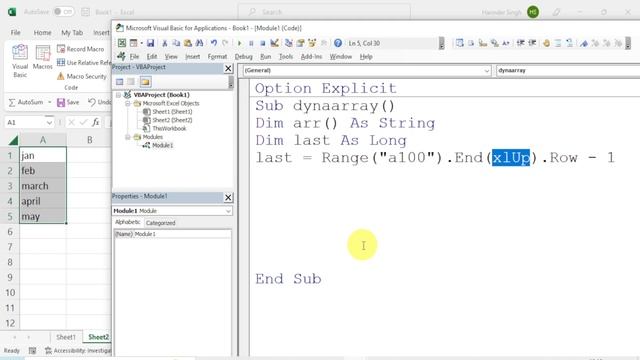Image resolution: width=640 pixels, height=360 pixels.
Task: Open the VBA editor Debug menu
Action: (243, 57)
